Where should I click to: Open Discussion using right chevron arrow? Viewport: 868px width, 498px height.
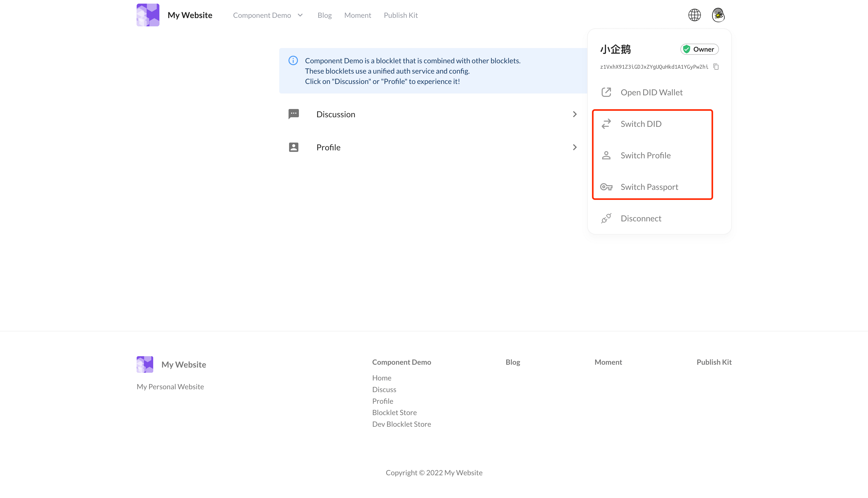[575, 114]
